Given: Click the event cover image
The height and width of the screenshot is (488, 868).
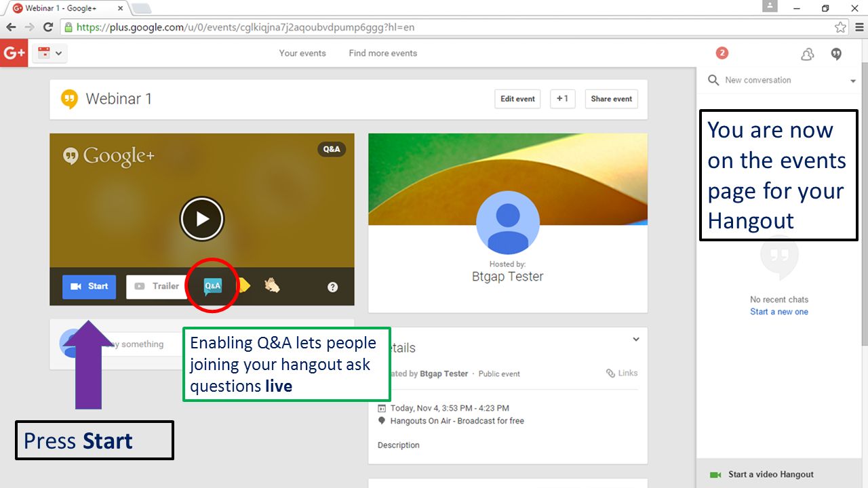Looking at the screenshot, I should click(x=508, y=179).
